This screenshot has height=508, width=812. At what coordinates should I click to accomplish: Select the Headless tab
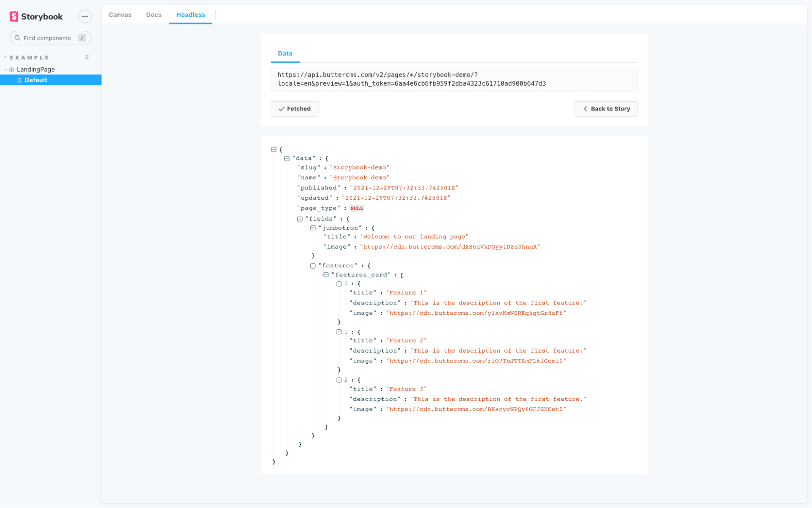[191, 15]
